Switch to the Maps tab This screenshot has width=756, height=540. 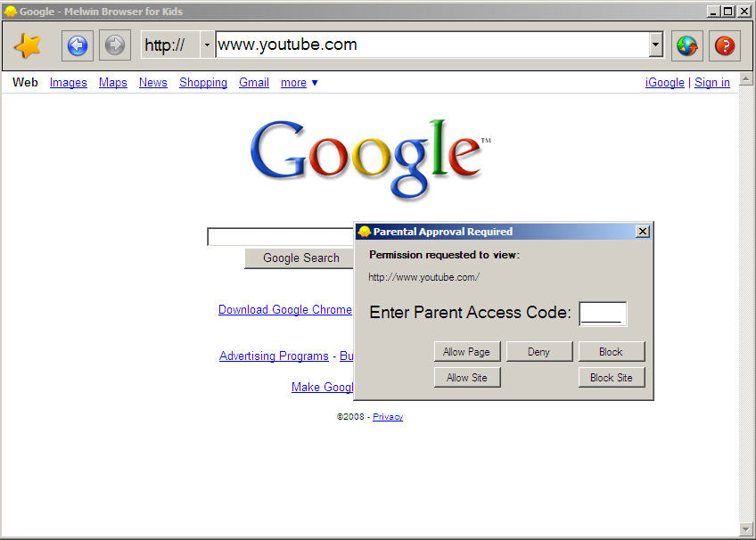113,83
